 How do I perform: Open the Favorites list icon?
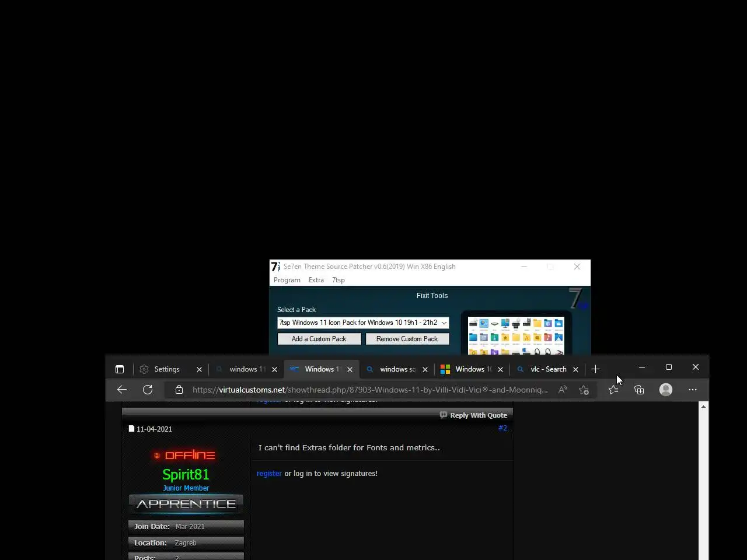pyautogui.click(x=613, y=390)
